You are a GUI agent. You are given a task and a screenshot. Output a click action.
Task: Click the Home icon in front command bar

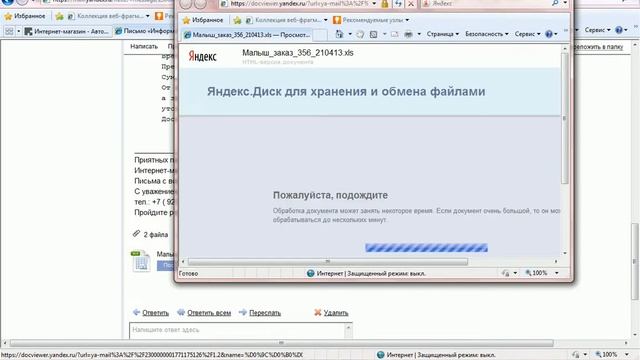pyautogui.click(x=339, y=34)
